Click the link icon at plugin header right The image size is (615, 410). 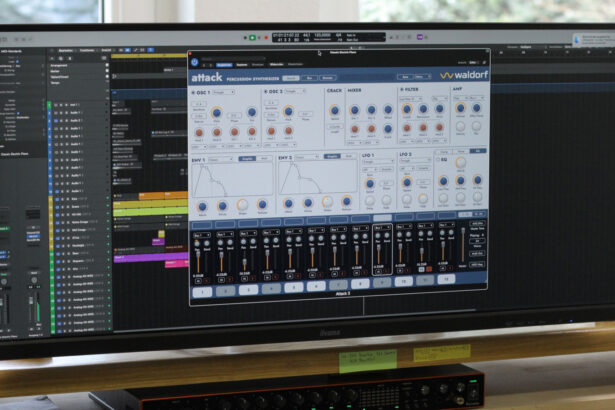click(485, 62)
